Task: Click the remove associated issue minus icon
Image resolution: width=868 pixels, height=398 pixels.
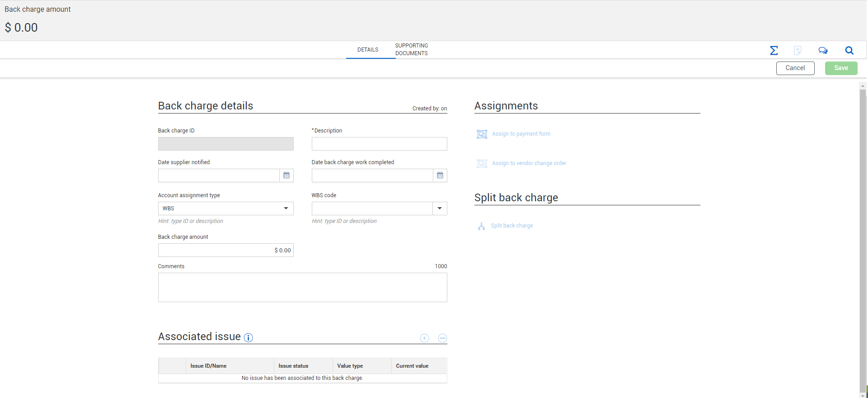Action: tap(442, 338)
